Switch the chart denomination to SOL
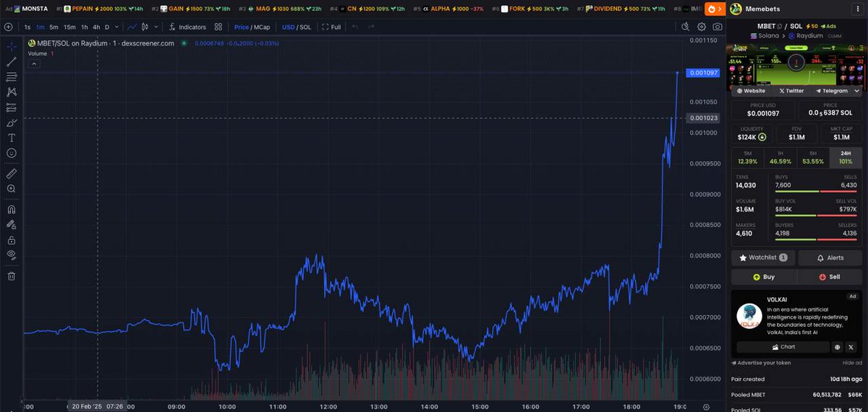 click(305, 27)
